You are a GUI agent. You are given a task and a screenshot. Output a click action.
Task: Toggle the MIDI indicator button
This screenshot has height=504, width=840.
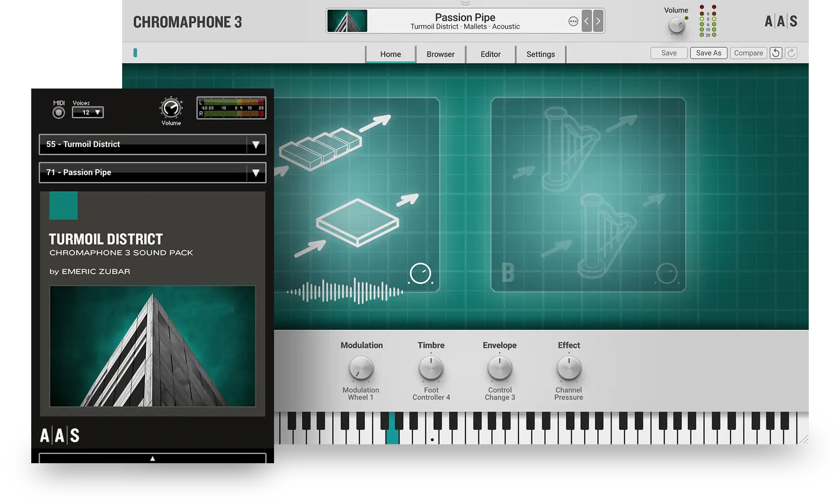[x=59, y=113]
